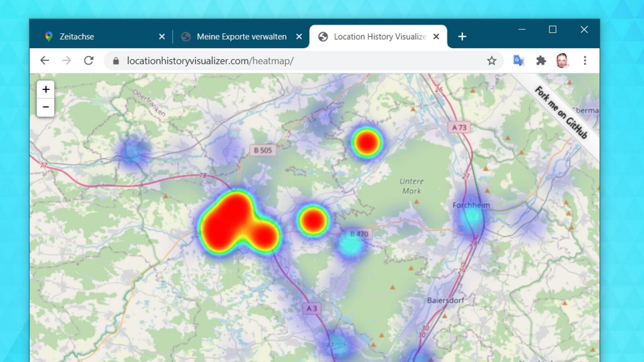Zoom out on the map
Viewport: 644px width, 362px height.
(x=45, y=107)
